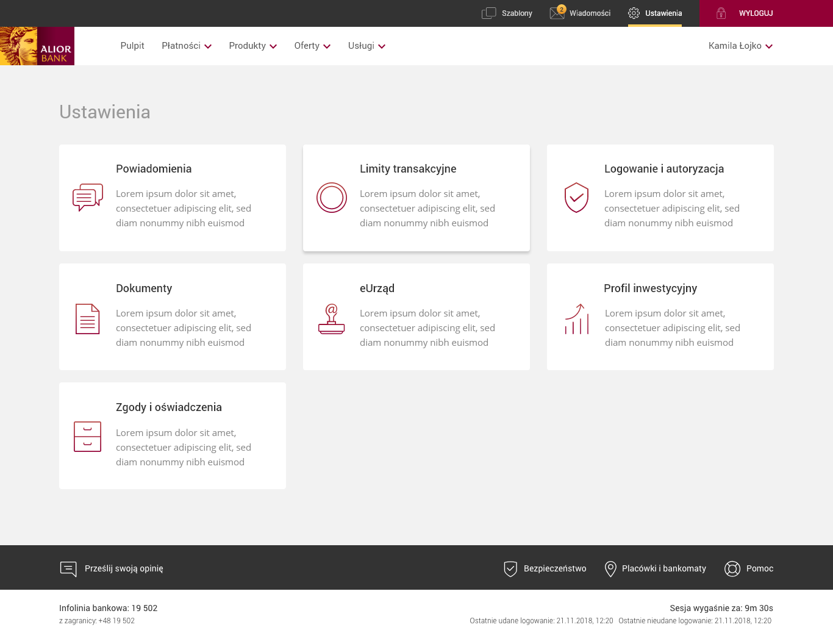Expand the Usługi menu chevron
Viewport: 833px width, 644px height.
(x=382, y=46)
